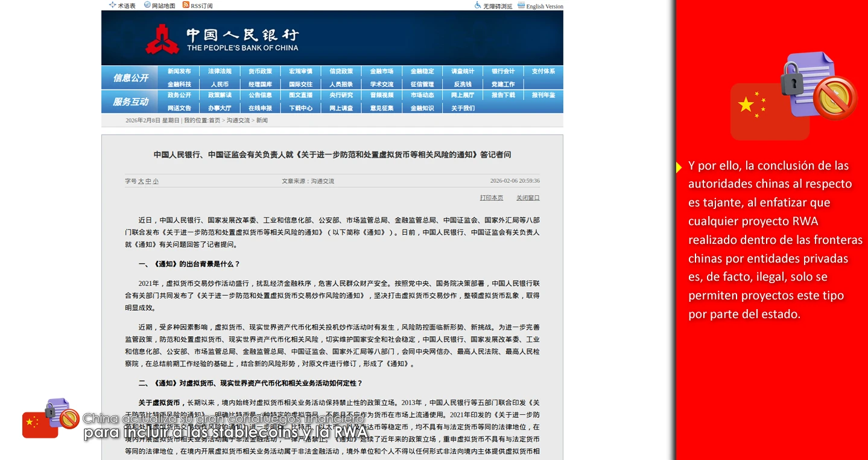Set font size to 中
This screenshot has height=460, width=868.
[x=148, y=181]
